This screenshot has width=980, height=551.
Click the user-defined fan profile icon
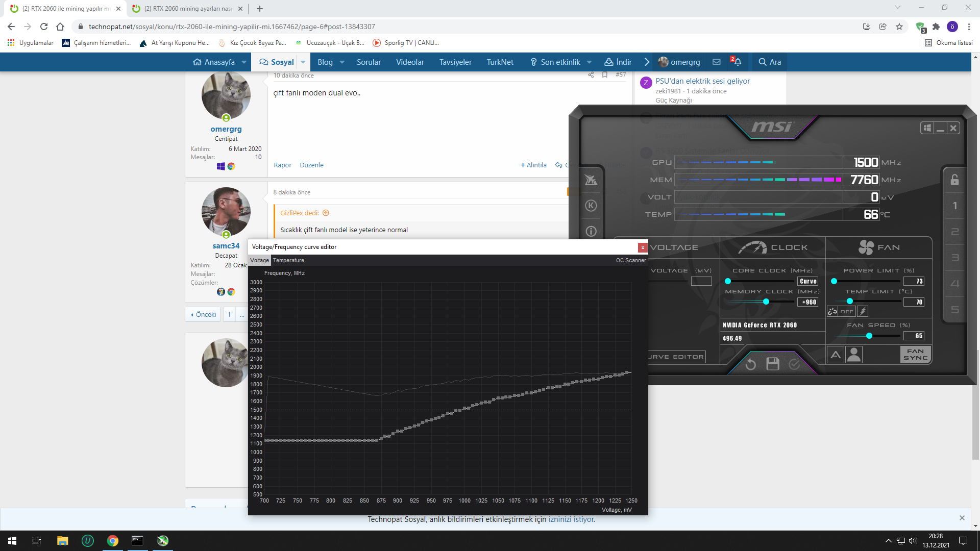click(x=854, y=355)
